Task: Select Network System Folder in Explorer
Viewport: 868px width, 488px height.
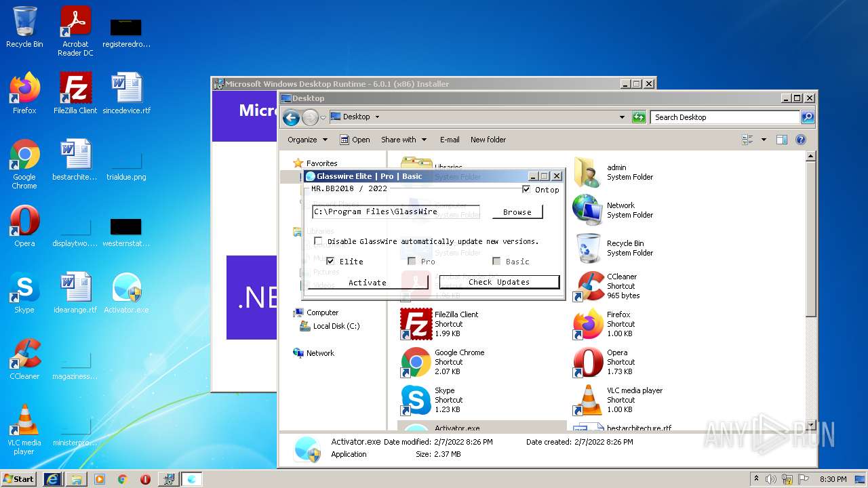Action: coord(614,210)
